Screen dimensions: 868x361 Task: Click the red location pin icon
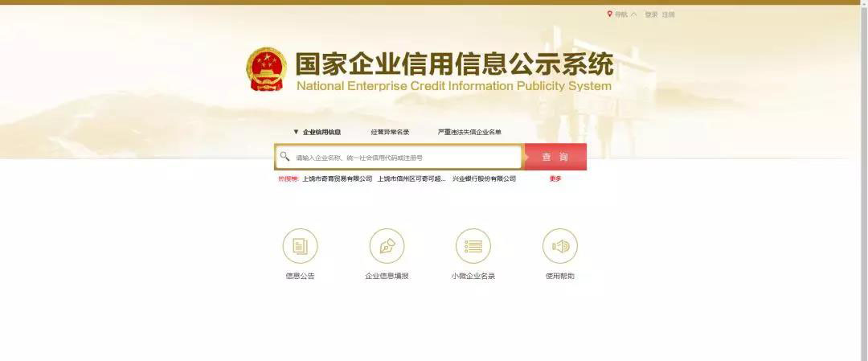(x=609, y=14)
